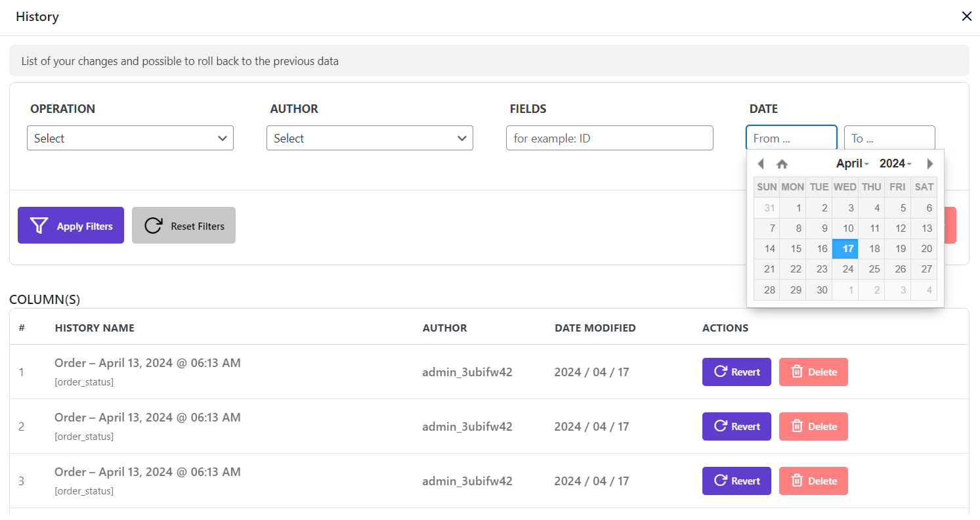Screen dimensions: 980x520
Task: Delete the third history row
Action: 813,481
